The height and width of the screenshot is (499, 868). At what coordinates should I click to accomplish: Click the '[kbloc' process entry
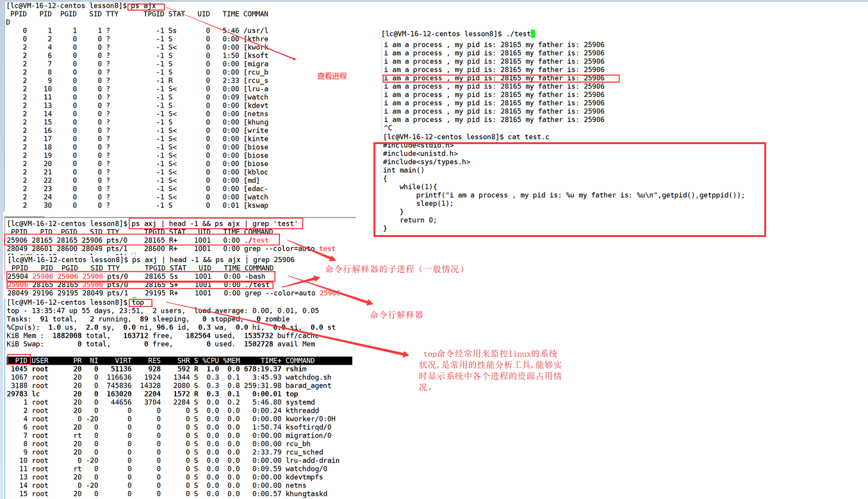[256, 172]
